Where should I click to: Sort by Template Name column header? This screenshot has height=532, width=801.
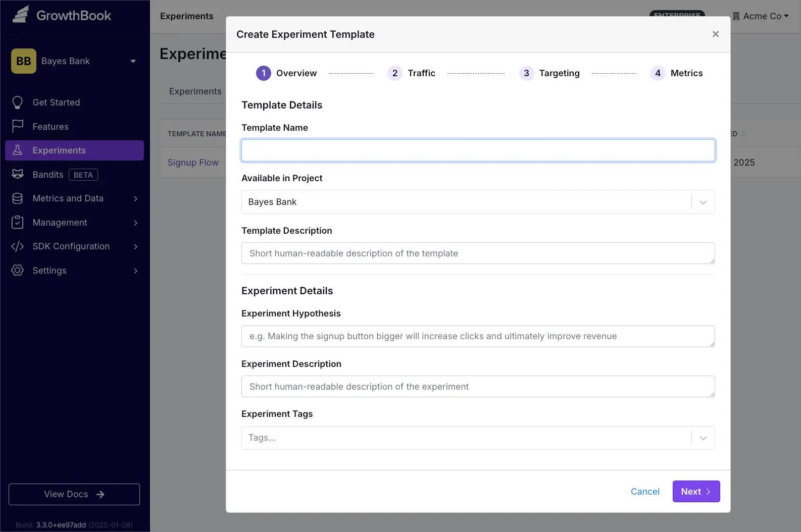[x=196, y=134]
